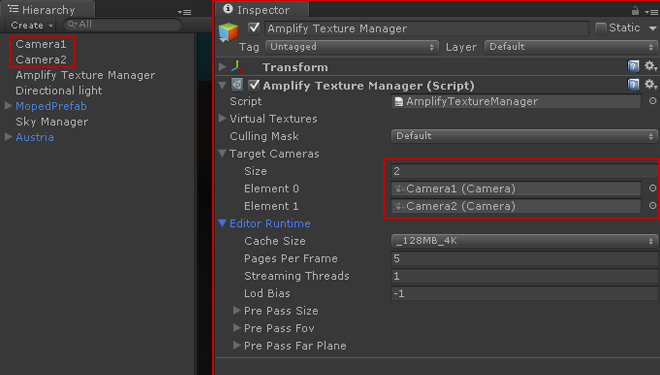
Task: Click the object picker for Element 1
Action: (652, 205)
